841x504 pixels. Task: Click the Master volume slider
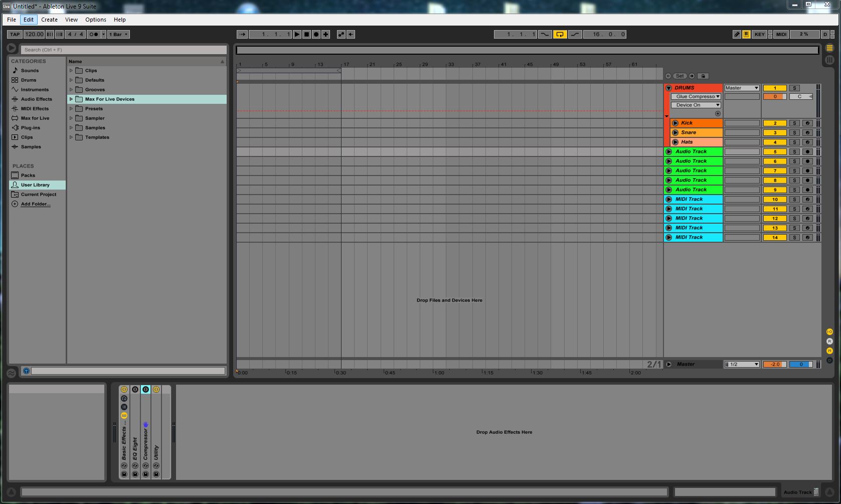click(775, 365)
